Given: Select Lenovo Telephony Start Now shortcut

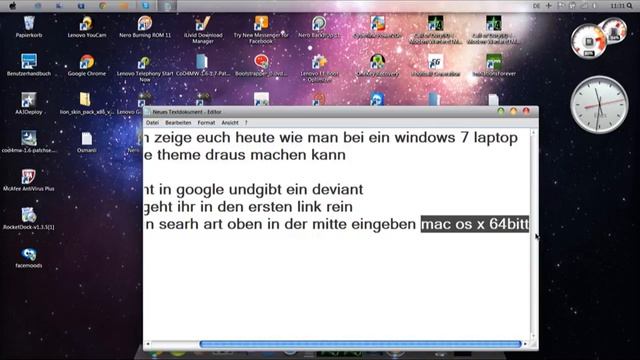Looking at the screenshot, I should click(145, 68).
